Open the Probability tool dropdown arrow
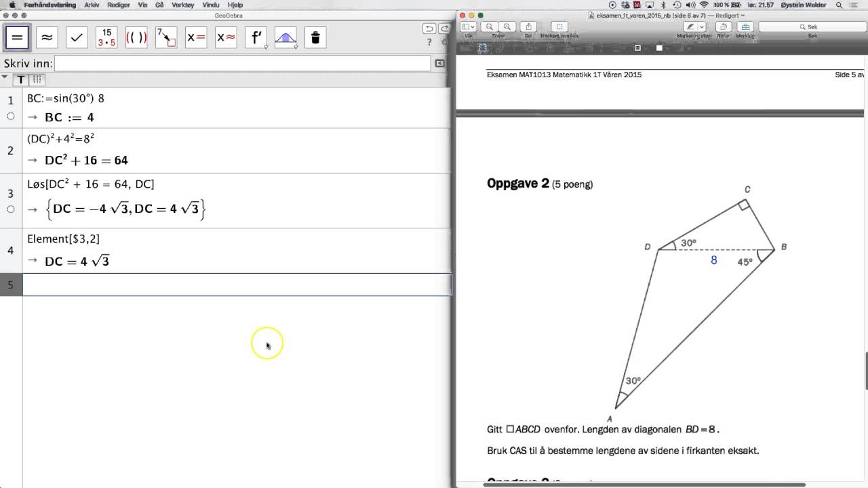Screen dimensions: 868x488 coord(296,47)
